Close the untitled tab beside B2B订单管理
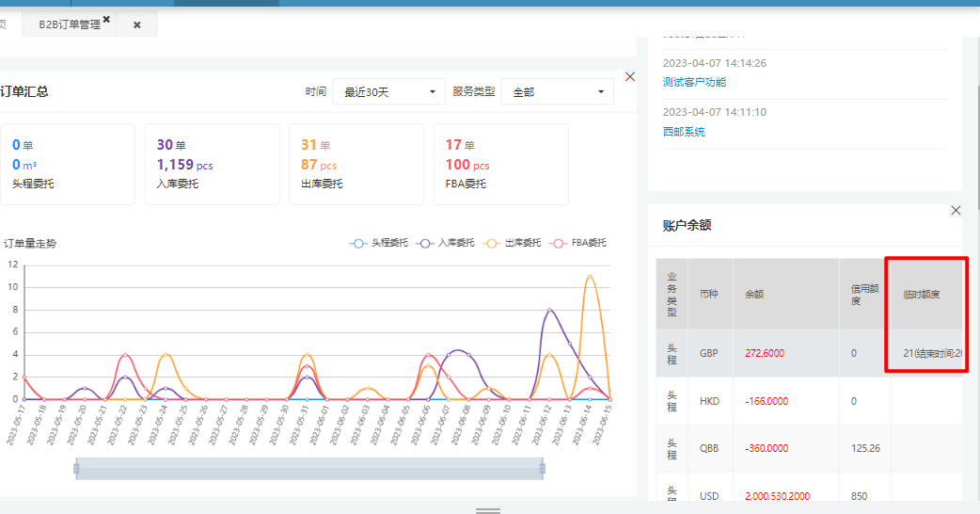The height and width of the screenshot is (514, 980). pos(137,25)
